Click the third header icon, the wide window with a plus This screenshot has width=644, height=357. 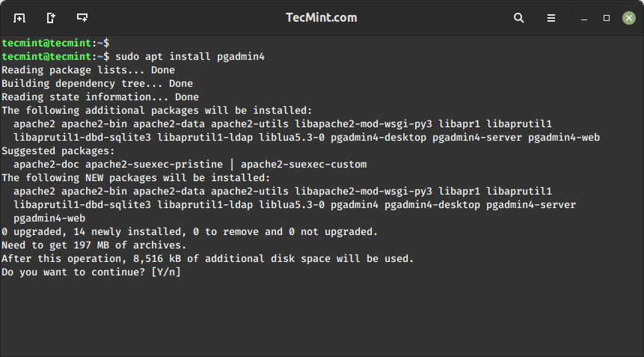pos(82,17)
